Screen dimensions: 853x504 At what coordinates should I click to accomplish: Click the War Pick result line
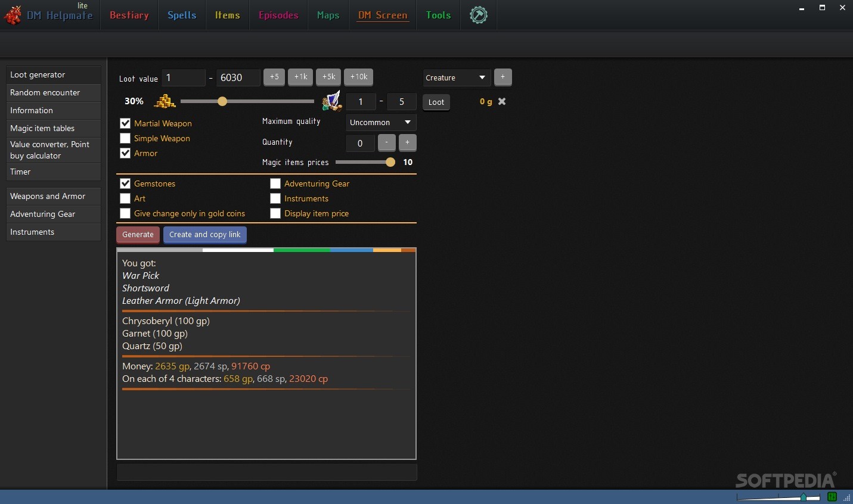pos(141,276)
